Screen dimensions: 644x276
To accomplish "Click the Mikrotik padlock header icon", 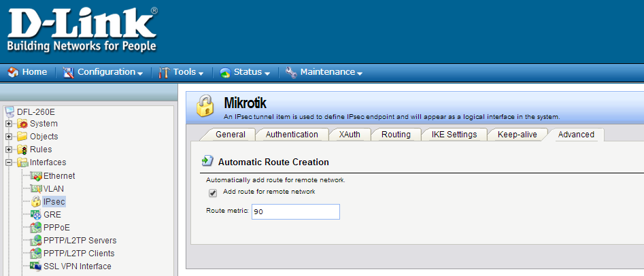I will tap(205, 106).
